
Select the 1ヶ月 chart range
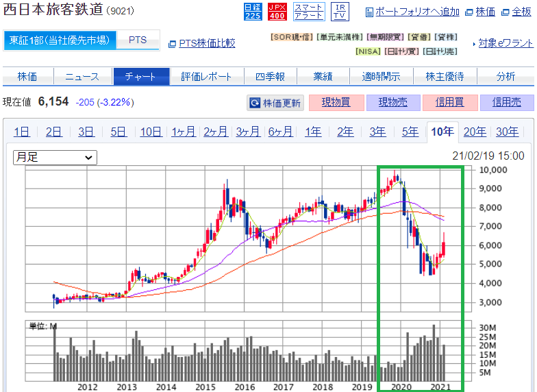tap(184, 132)
